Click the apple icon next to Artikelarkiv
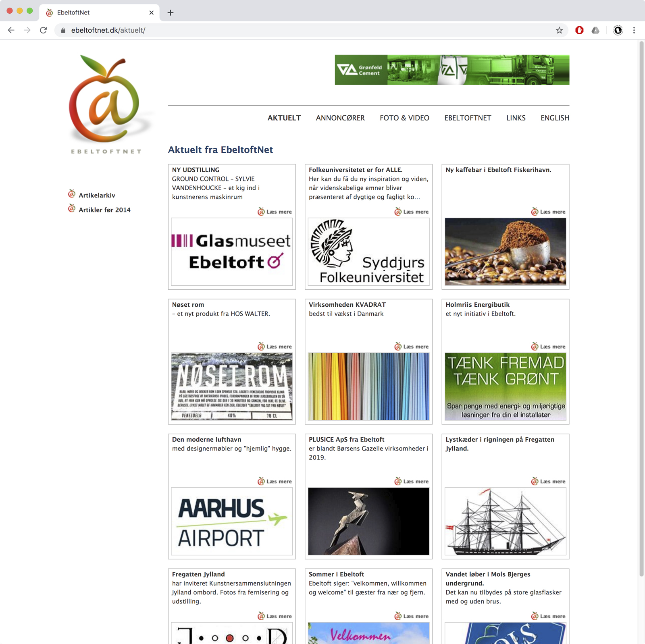 72,194
